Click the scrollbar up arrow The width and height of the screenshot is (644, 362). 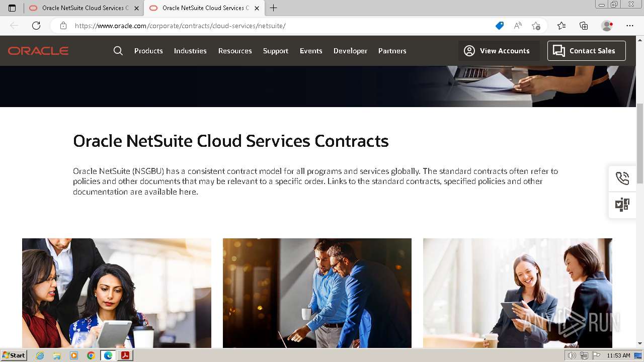[x=640, y=40]
